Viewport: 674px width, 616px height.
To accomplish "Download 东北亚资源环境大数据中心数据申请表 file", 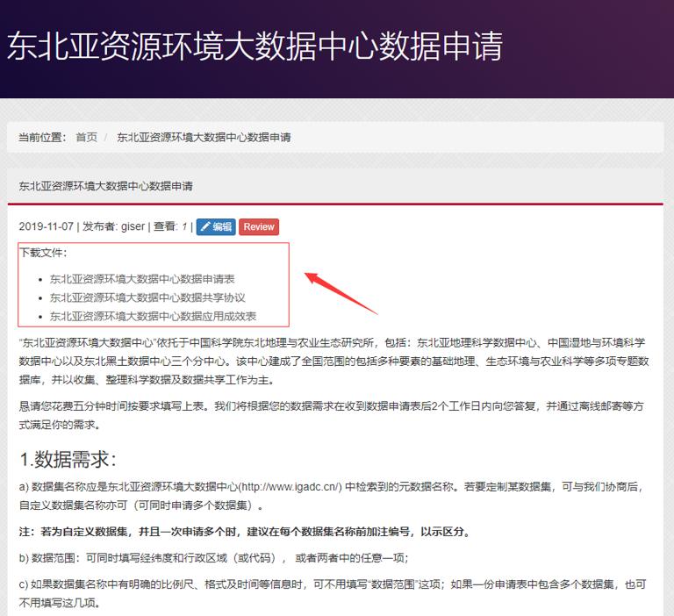I will coord(142,279).
